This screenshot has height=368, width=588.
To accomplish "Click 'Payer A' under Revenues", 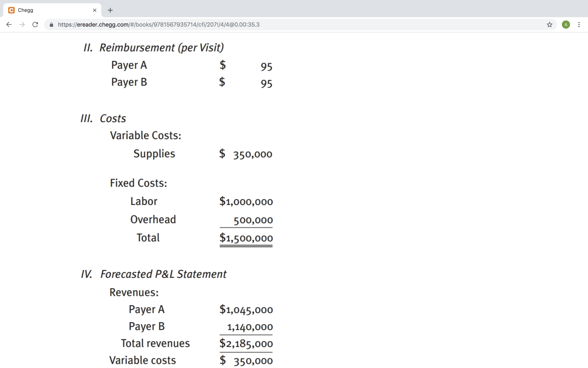I will pyautogui.click(x=147, y=310).
